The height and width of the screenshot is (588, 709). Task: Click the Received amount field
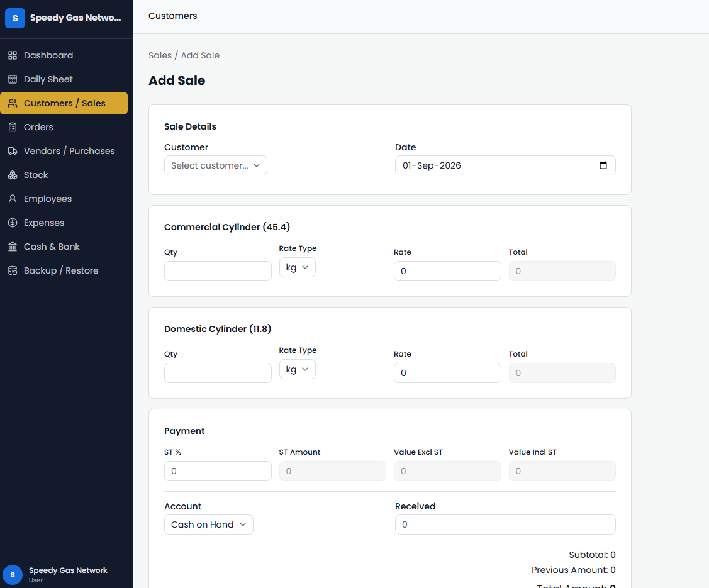click(x=505, y=524)
